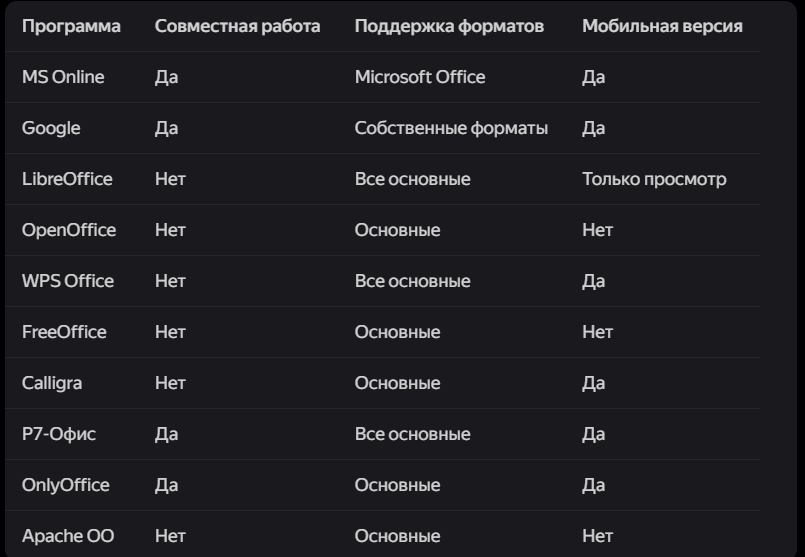Click the LibreOffice row name

pyautogui.click(x=67, y=179)
